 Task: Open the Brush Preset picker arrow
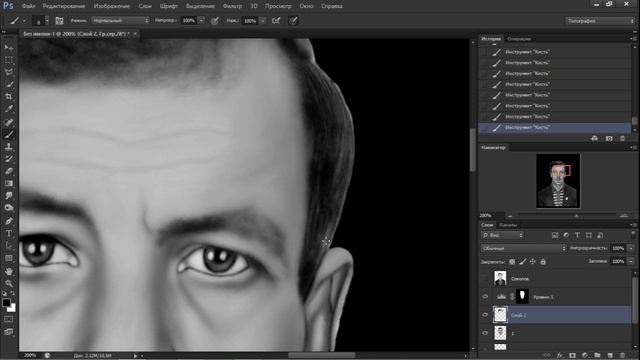[47, 20]
